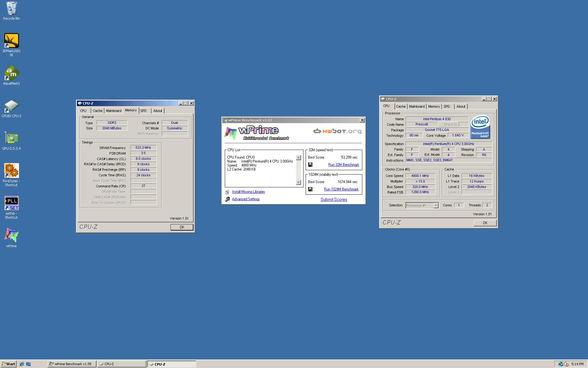Click Show Desktop quick launch icon

tap(28, 364)
